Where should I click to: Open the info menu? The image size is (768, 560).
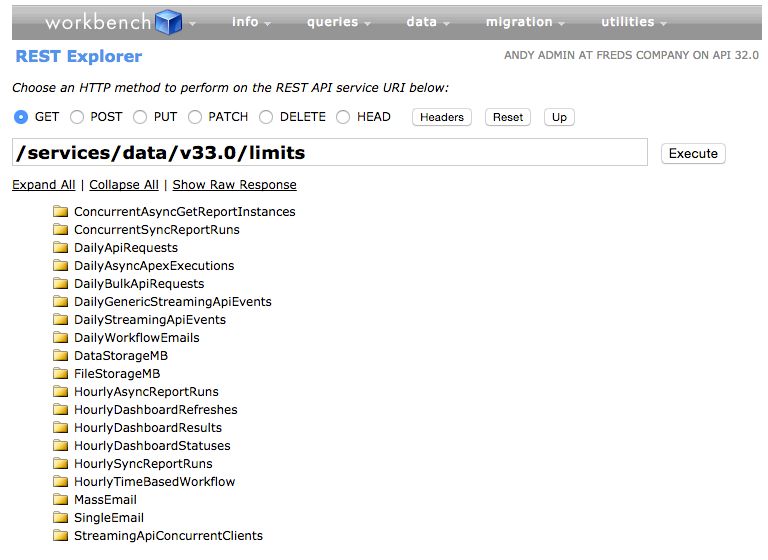251,22
